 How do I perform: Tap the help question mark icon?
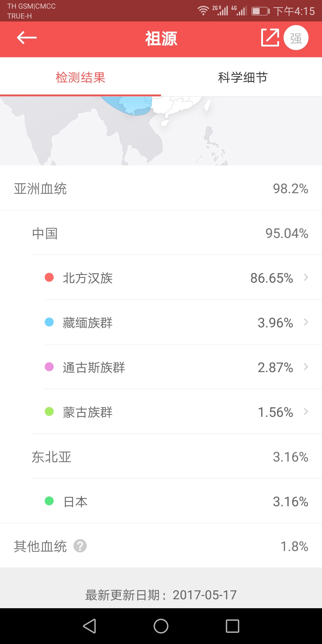(80, 546)
